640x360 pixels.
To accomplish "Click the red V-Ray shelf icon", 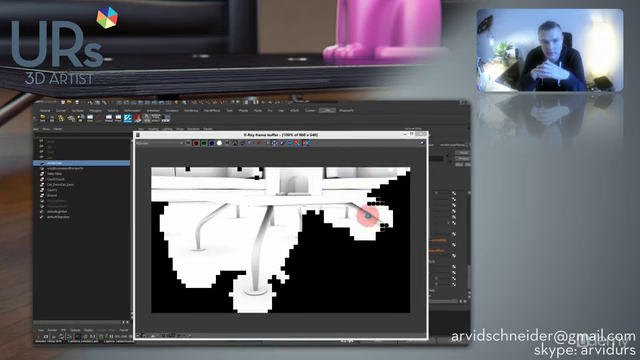I will [137, 118].
